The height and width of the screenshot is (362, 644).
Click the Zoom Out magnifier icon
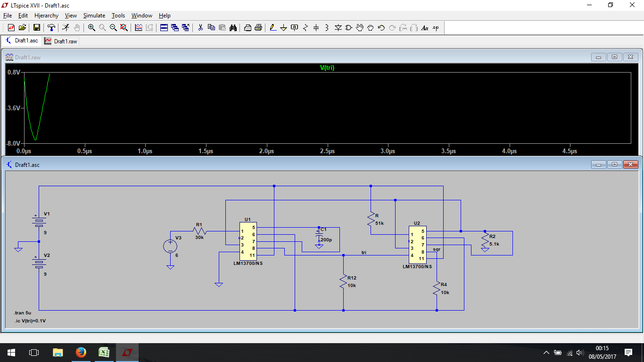[x=113, y=28]
